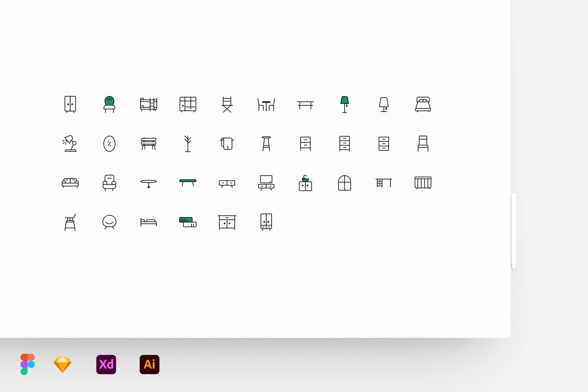Select the towel rail icon
This screenshot has height=392, width=588.
pos(227,143)
